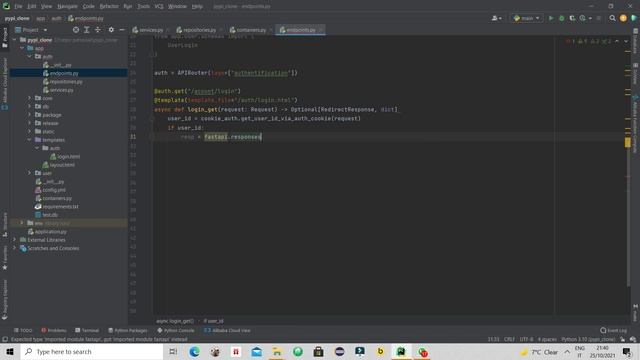
Task: Open the Navigate menu
Action: point(67,6)
